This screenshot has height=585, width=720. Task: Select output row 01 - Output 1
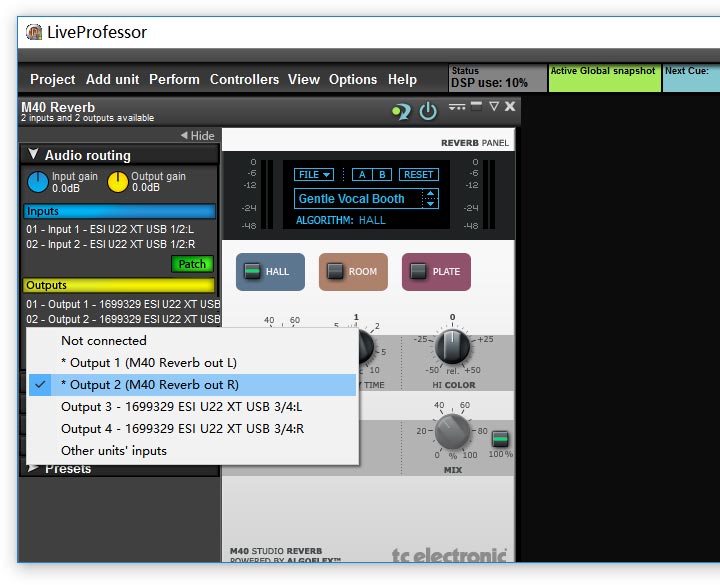pos(123,304)
